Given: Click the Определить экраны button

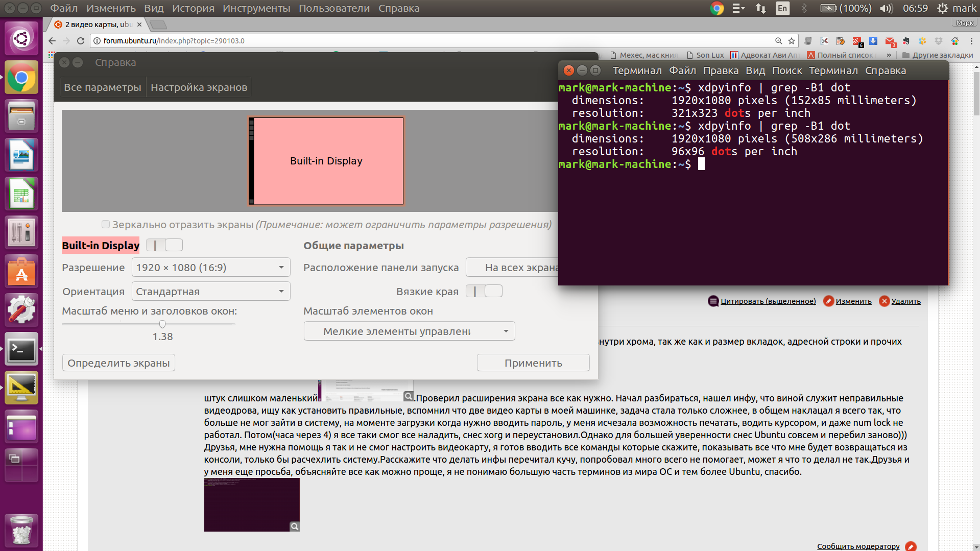Looking at the screenshot, I should tap(118, 363).
